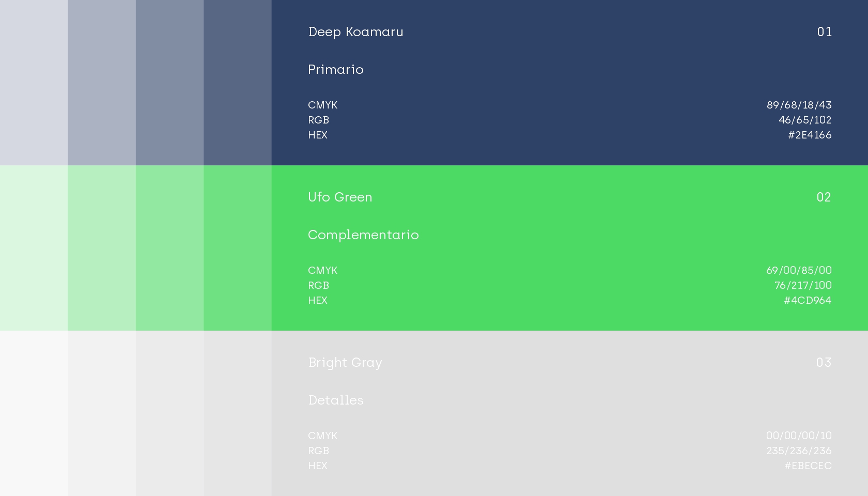Select the darkest gray tint swatch

click(237, 413)
